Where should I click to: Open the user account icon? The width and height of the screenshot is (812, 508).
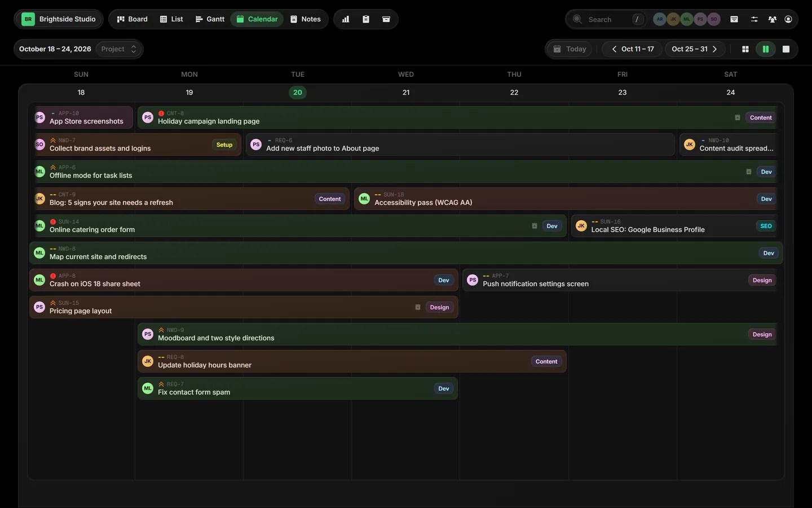click(x=788, y=19)
